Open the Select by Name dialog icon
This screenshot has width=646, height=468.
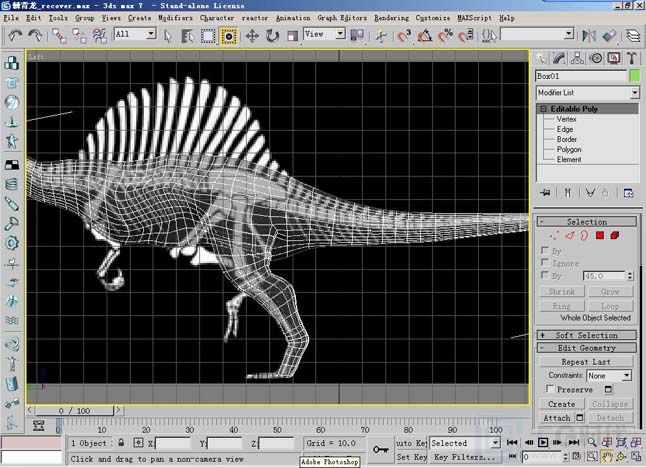coord(187,36)
